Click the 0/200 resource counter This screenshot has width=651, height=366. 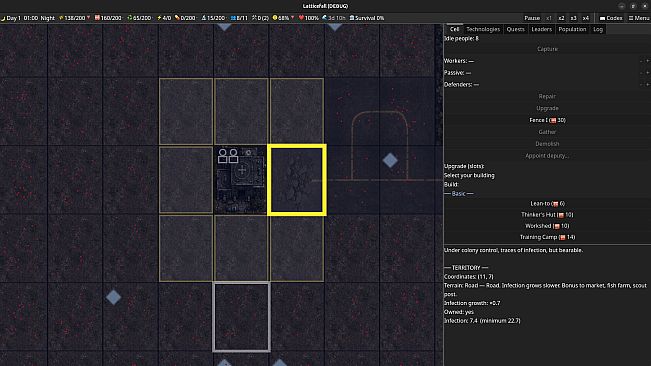[185, 18]
